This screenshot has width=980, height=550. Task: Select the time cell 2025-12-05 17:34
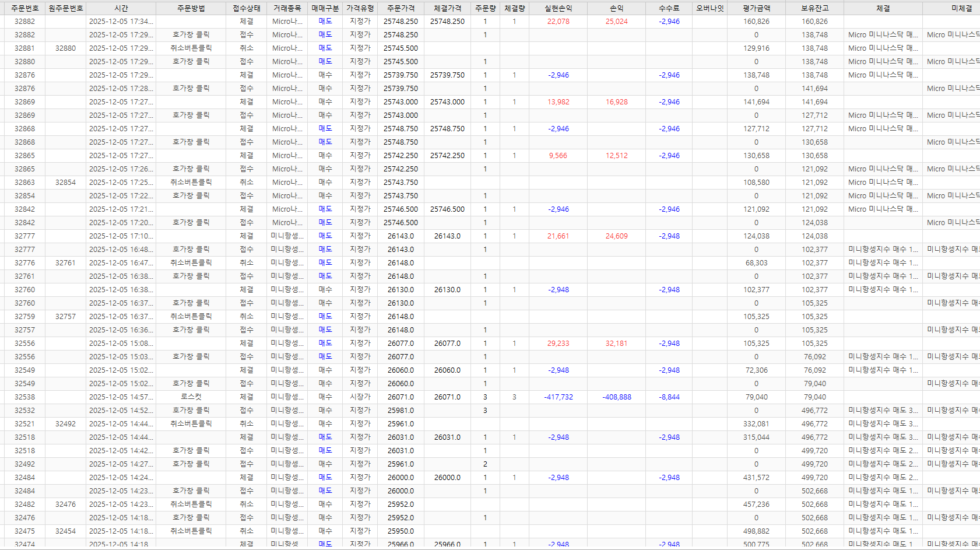pyautogui.click(x=121, y=22)
